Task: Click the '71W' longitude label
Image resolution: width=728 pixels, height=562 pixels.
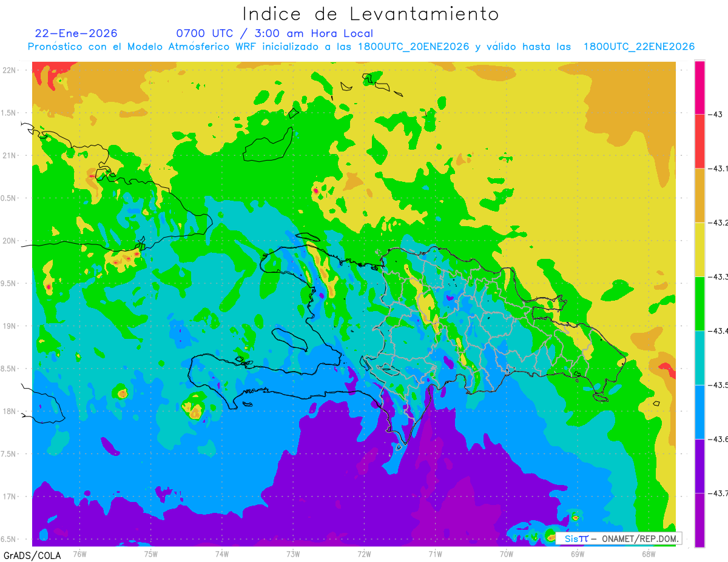Action: coord(435,554)
